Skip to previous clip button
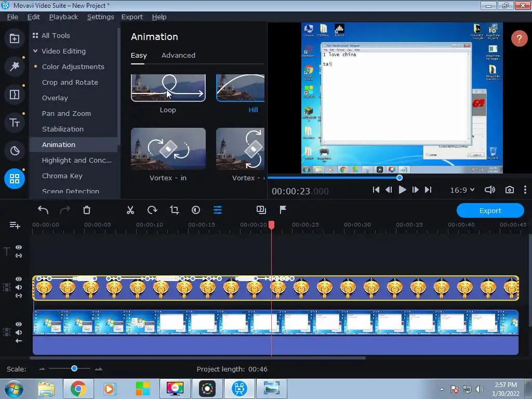This screenshot has height=399, width=532. click(x=376, y=190)
